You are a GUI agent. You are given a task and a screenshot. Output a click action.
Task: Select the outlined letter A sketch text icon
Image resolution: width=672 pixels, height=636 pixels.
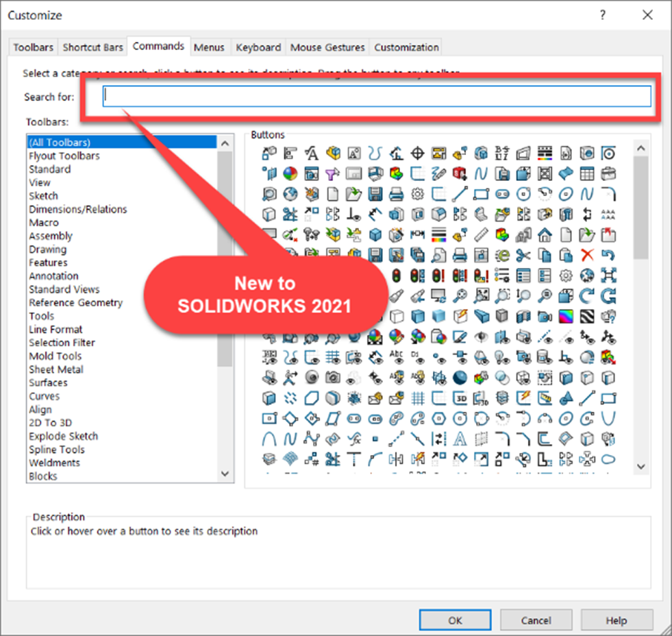(460, 439)
